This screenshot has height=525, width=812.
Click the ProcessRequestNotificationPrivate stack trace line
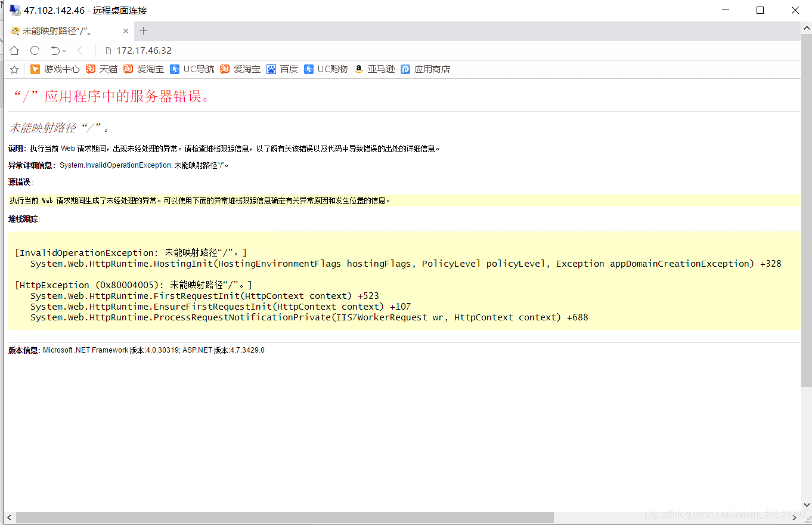click(309, 317)
